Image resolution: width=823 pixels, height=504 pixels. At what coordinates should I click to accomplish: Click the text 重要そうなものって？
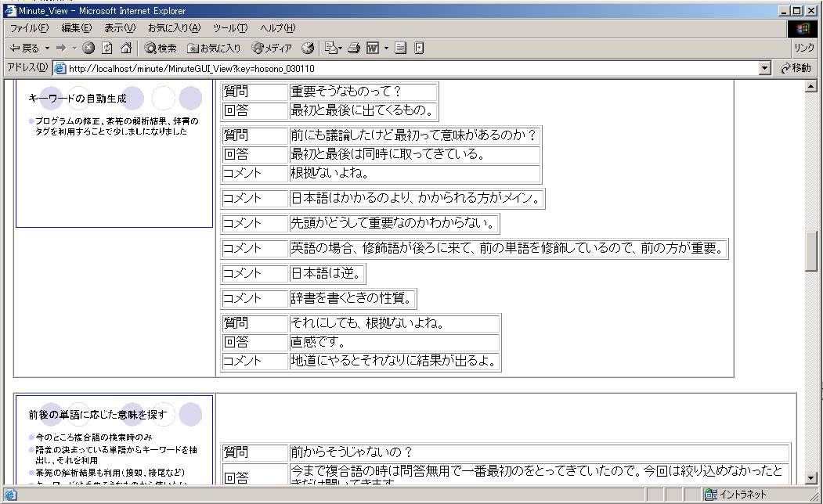click(346, 92)
